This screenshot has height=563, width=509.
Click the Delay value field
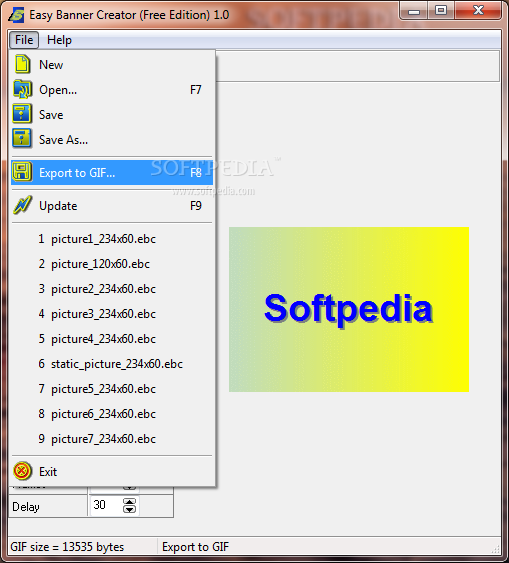(106, 506)
